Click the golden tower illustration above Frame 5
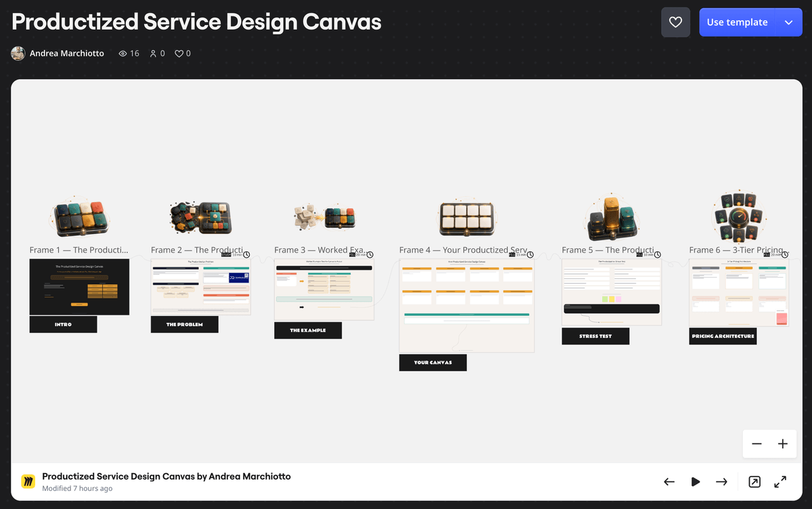Image resolution: width=812 pixels, height=509 pixels. pos(611,217)
